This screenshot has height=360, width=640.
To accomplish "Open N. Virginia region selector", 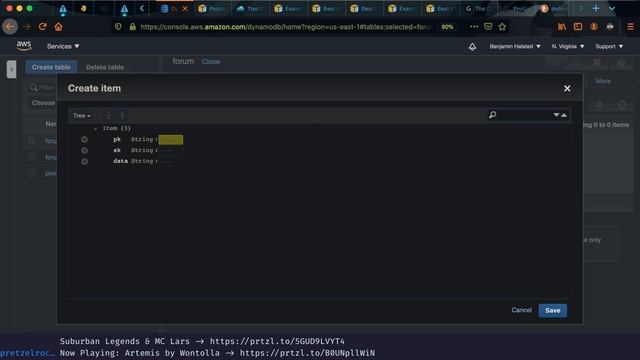I will [x=568, y=47].
